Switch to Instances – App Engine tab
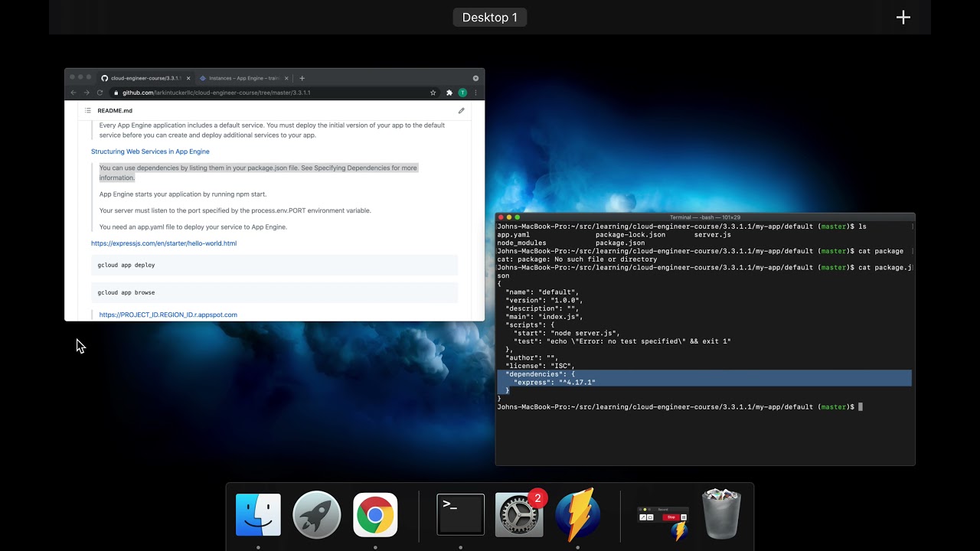Image resolution: width=980 pixels, height=551 pixels. 244,78
